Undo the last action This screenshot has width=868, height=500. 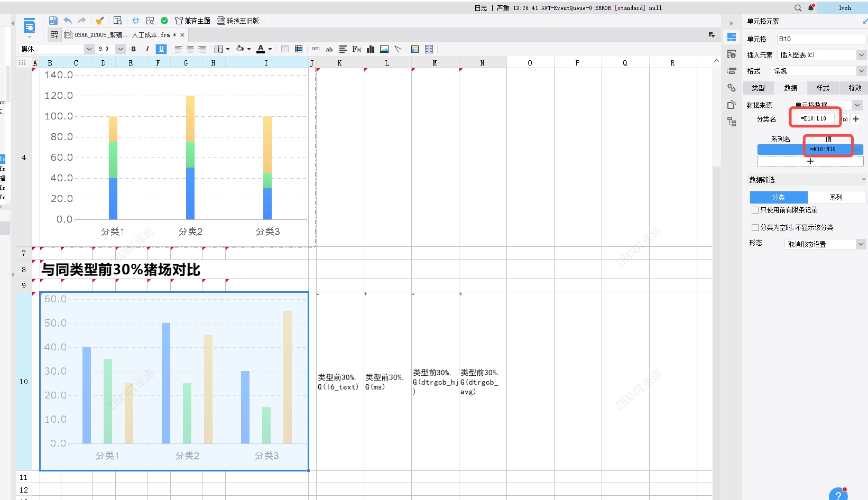coord(68,21)
